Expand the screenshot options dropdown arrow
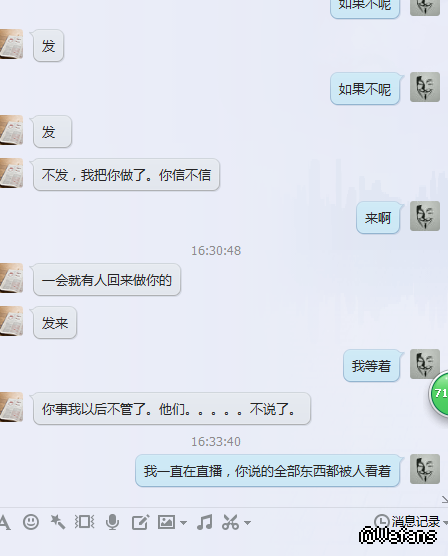Viewport: 448px width, 556px height. [x=247, y=523]
